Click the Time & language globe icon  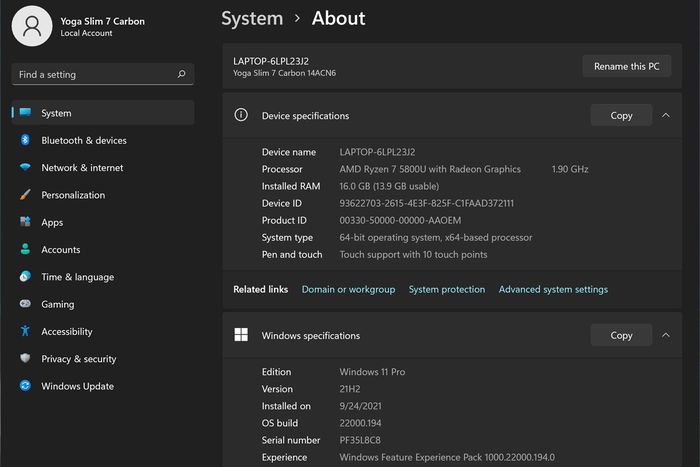click(x=25, y=276)
